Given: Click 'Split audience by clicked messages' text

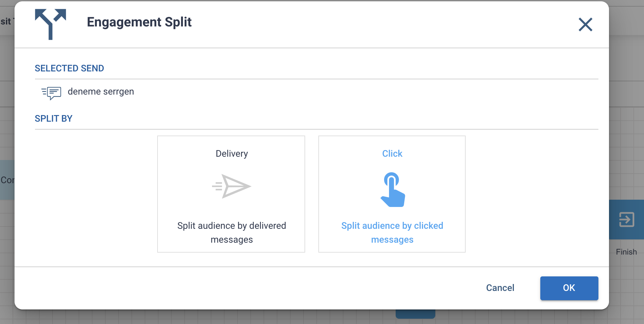Looking at the screenshot, I should [x=392, y=232].
